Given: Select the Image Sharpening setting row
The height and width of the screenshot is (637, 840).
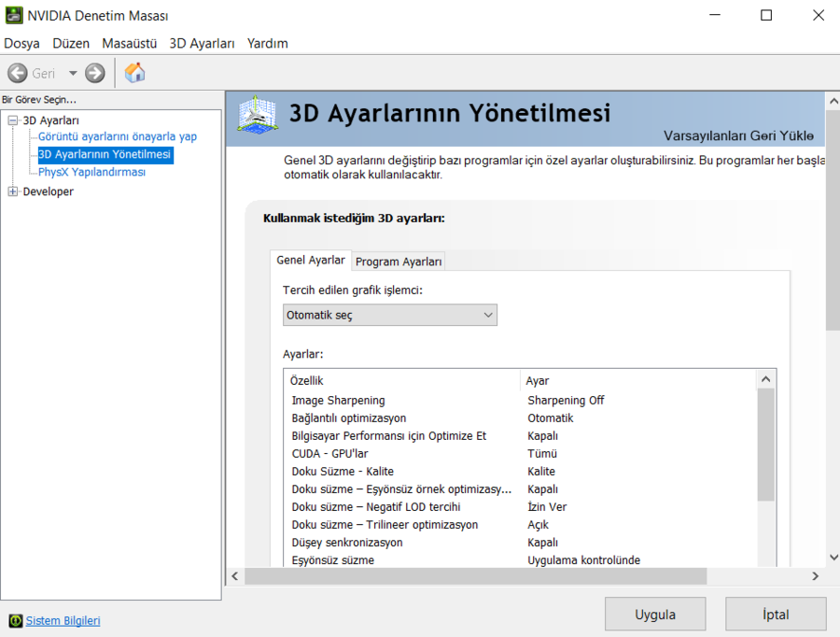Looking at the screenshot, I should click(x=521, y=401).
